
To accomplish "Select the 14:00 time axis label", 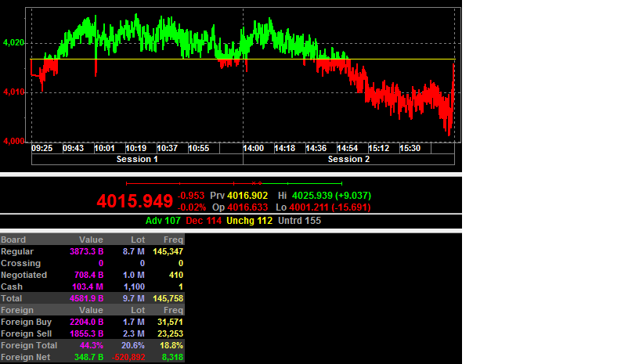I will pos(254,148).
